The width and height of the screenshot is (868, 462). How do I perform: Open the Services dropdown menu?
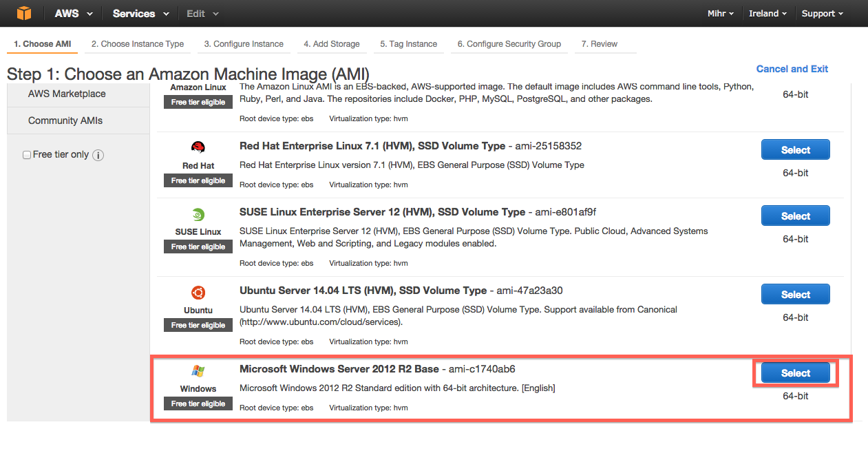pos(141,14)
